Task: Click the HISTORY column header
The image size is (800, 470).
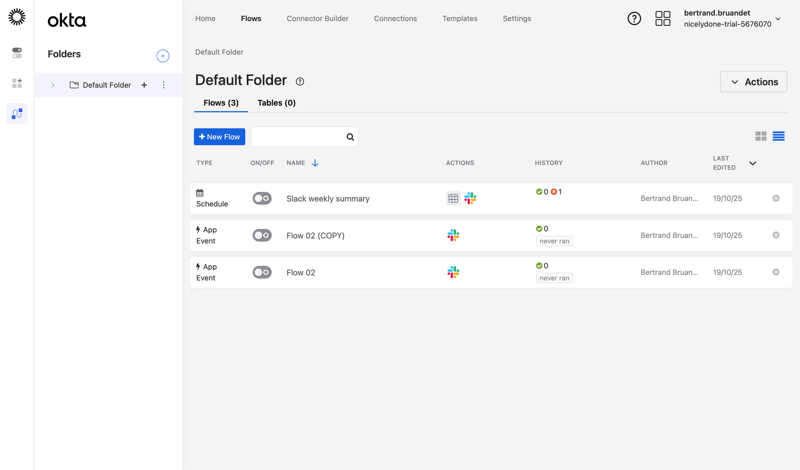Action: pos(548,163)
